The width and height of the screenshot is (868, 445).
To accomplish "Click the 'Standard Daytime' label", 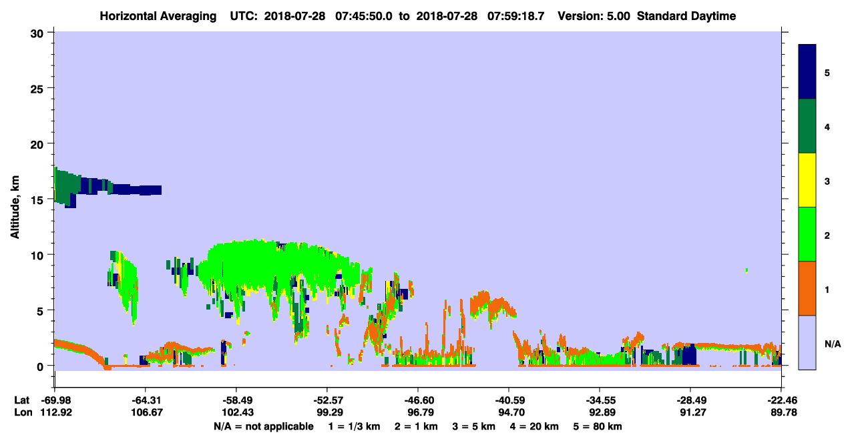I will (x=686, y=16).
